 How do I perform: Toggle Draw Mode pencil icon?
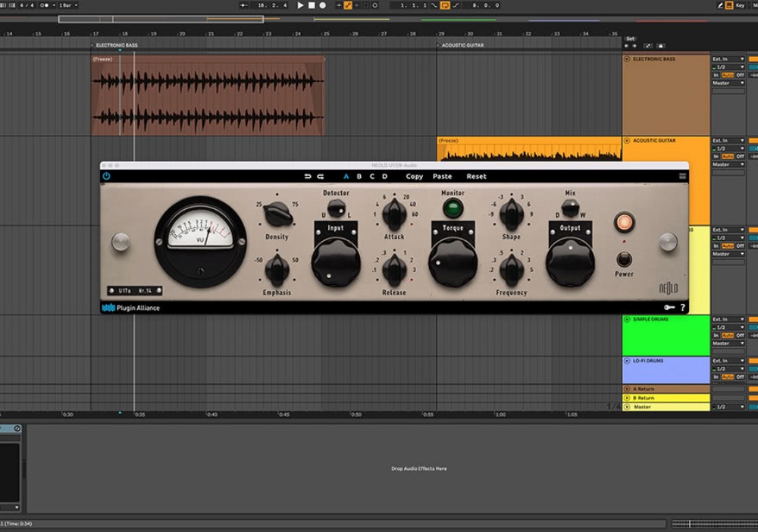point(720,5)
